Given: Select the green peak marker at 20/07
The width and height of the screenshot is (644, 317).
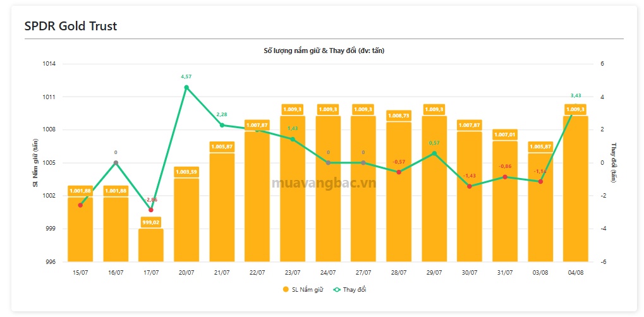Looking at the screenshot, I should click(x=186, y=88).
